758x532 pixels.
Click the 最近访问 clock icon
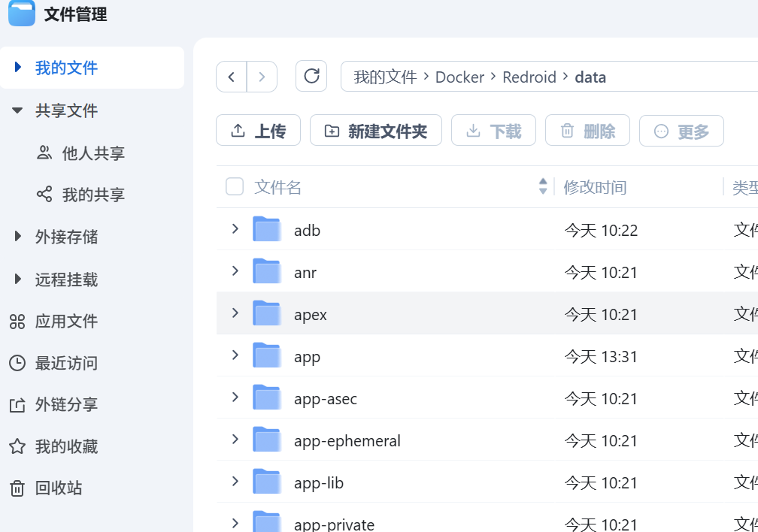[17, 364]
